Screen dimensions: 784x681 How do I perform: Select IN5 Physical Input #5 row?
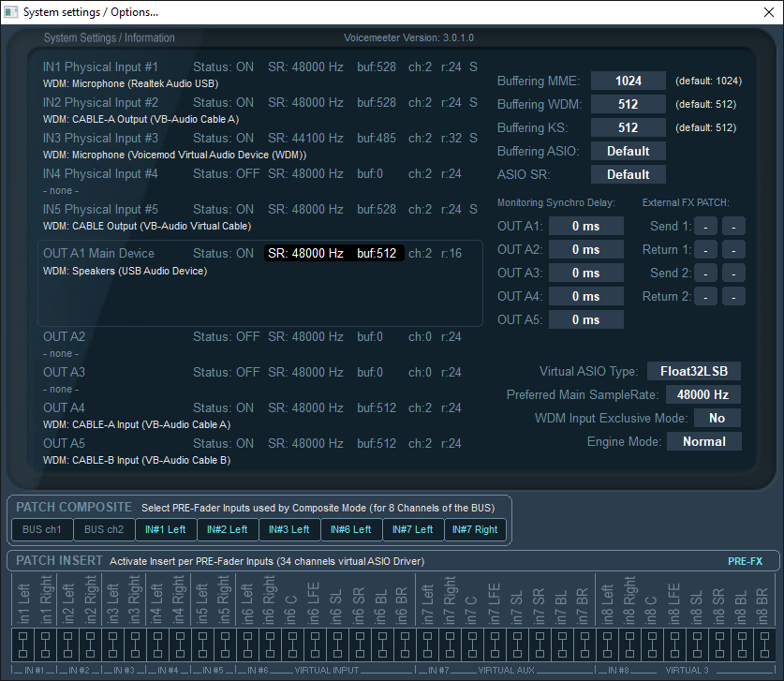[x=260, y=209]
